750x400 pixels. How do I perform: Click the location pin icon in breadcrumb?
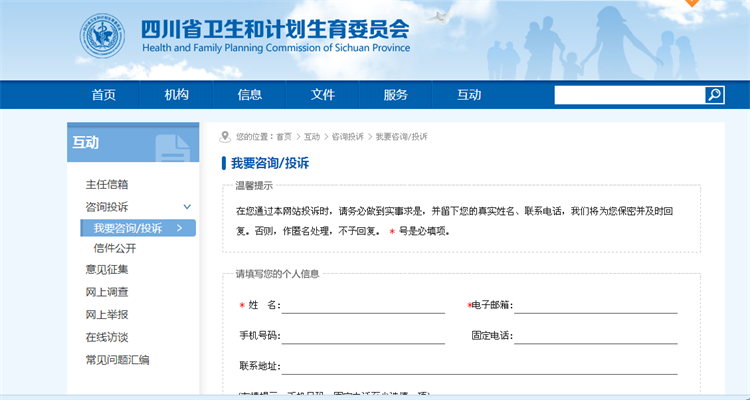coord(225,136)
